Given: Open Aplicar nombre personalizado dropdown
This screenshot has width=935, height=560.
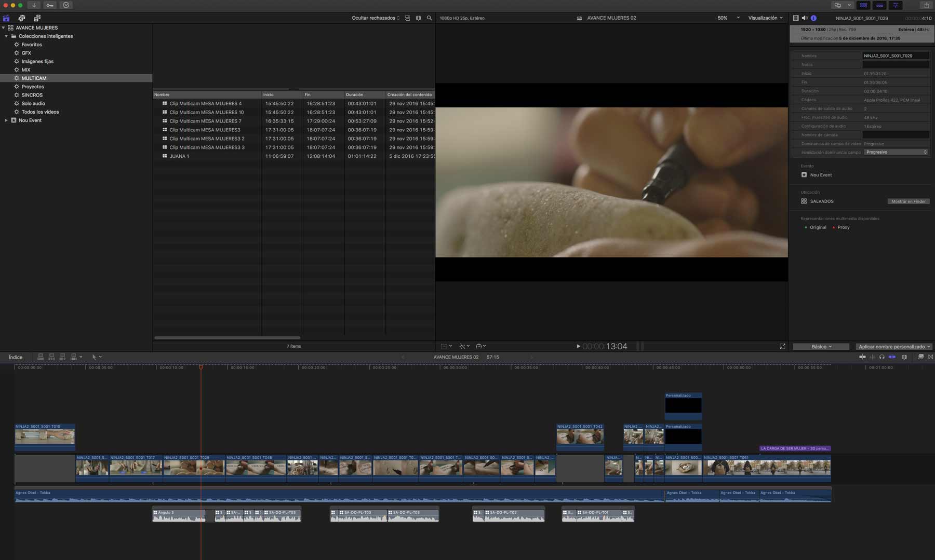Looking at the screenshot, I should click(894, 347).
